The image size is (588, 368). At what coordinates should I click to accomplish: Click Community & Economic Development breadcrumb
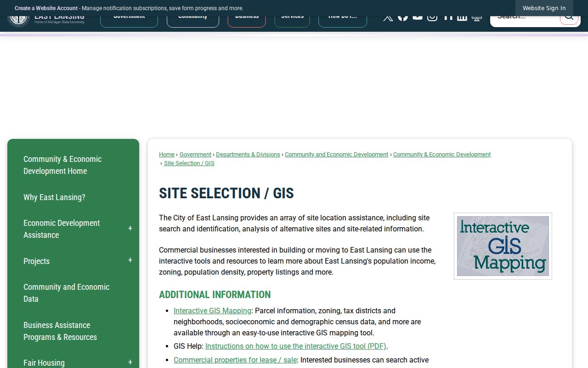point(442,155)
